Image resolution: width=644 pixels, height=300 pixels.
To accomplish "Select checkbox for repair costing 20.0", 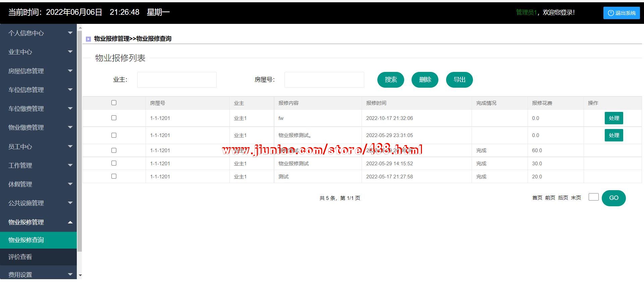I will (x=114, y=176).
